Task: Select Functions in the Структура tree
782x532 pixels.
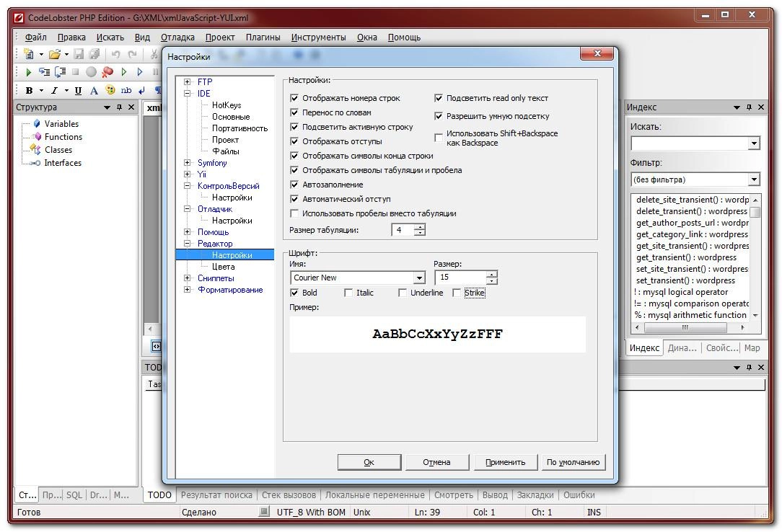Action: pos(63,136)
